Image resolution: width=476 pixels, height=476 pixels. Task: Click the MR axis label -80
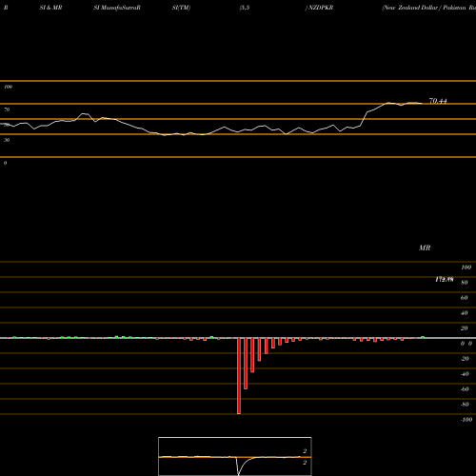(465, 405)
